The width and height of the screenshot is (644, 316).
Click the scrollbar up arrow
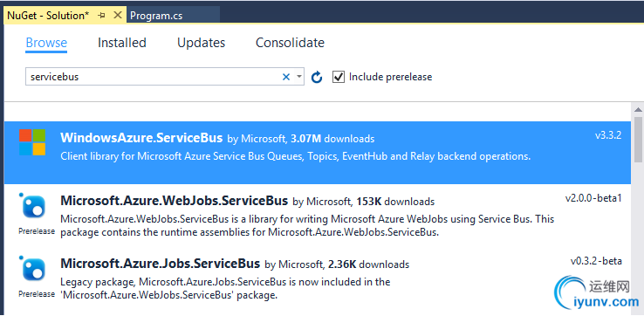pos(638,110)
